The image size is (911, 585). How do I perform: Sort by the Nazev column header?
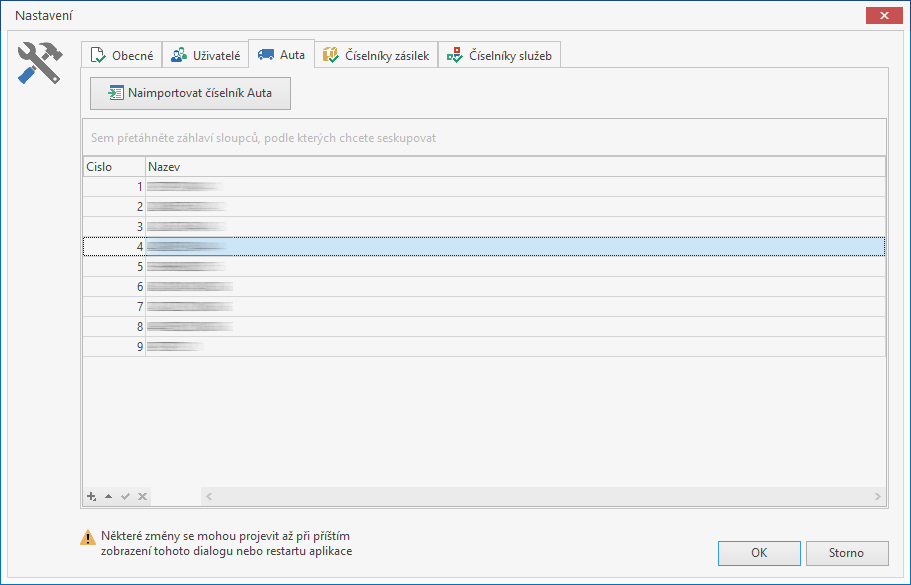pos(500,166)
